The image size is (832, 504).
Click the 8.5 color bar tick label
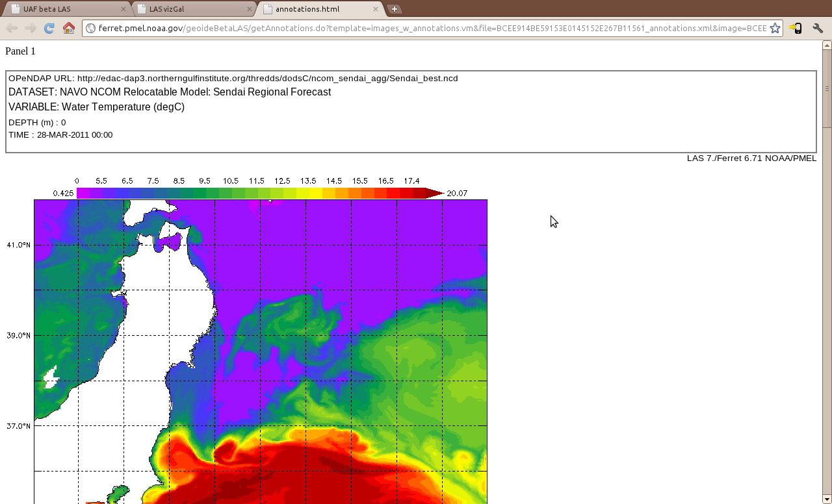point(179,181)
